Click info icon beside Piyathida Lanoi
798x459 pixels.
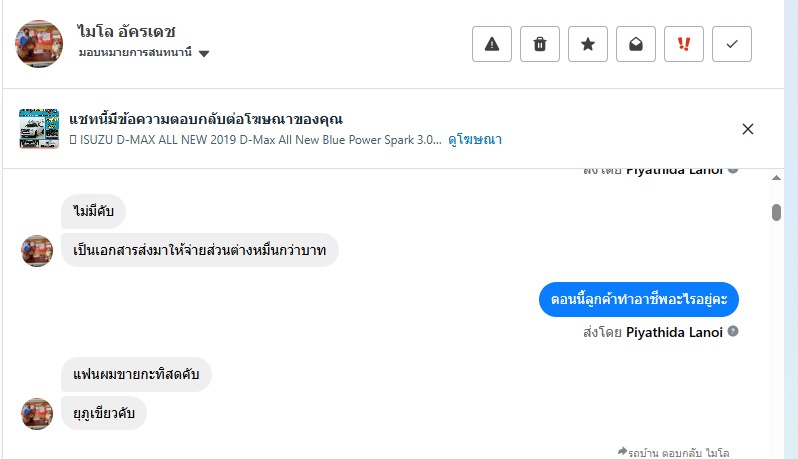tap(733, 331)
